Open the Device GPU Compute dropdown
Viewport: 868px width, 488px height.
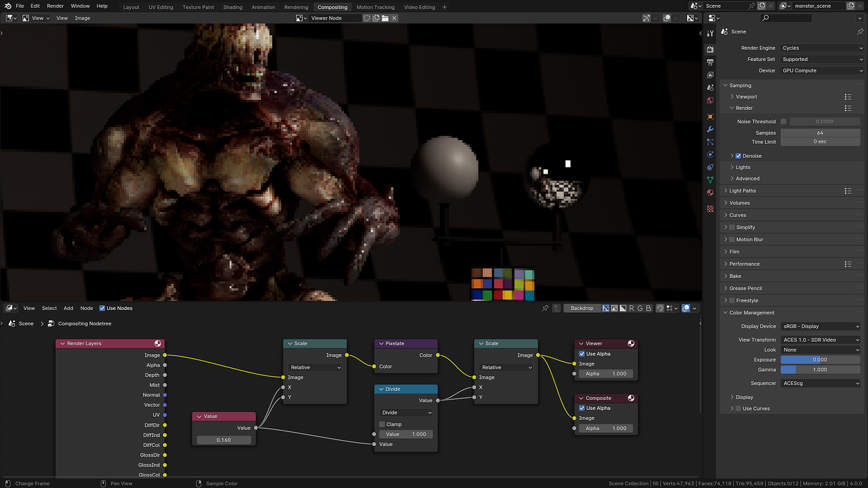pos(822,70)
